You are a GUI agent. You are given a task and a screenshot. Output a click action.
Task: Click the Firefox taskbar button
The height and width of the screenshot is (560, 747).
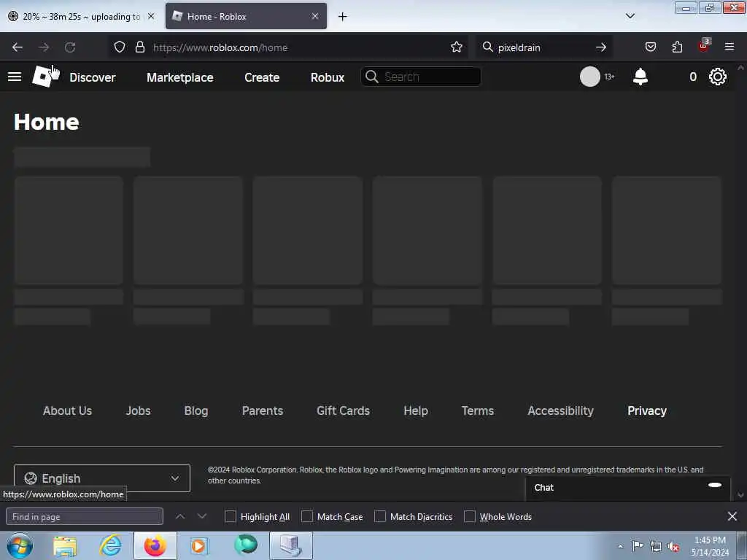coord(155,545)
